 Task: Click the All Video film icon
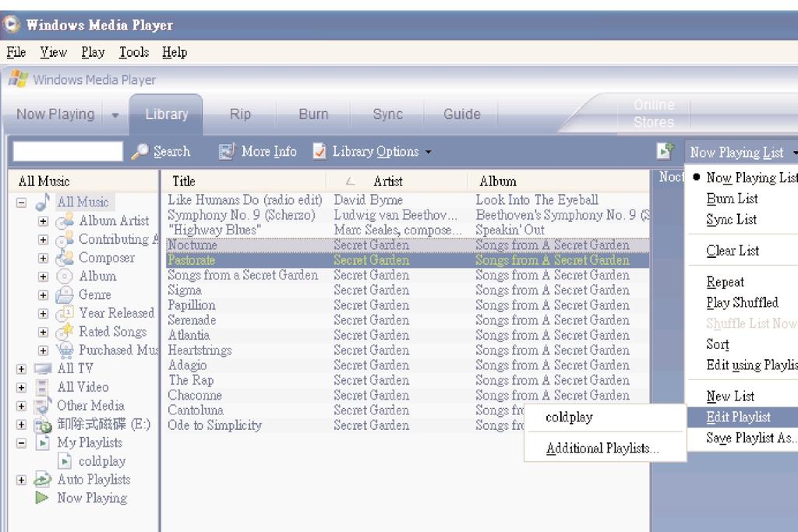click(x=43, y=387)
